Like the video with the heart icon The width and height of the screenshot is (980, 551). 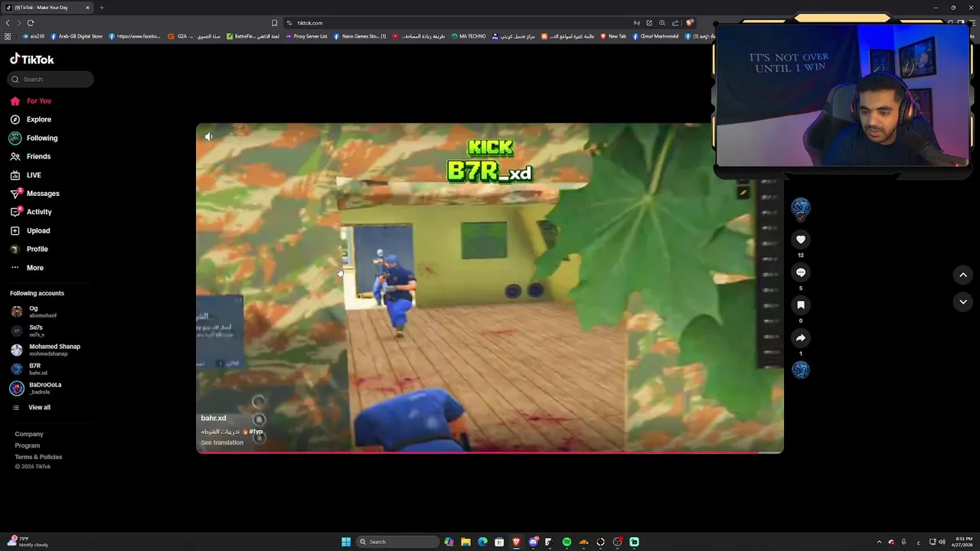pyautogui.click(x=801, y=240)
